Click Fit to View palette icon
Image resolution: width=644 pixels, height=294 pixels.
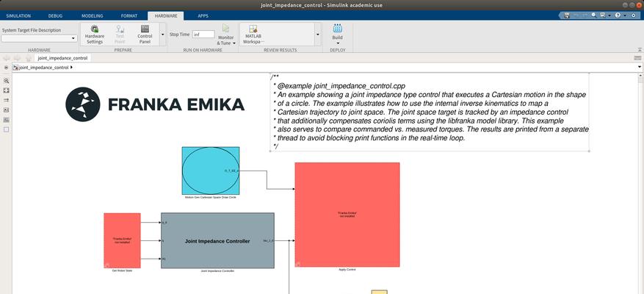point(6,90)
